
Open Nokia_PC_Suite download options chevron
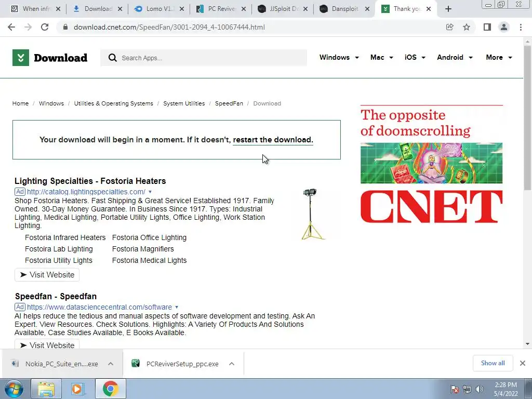111,364
